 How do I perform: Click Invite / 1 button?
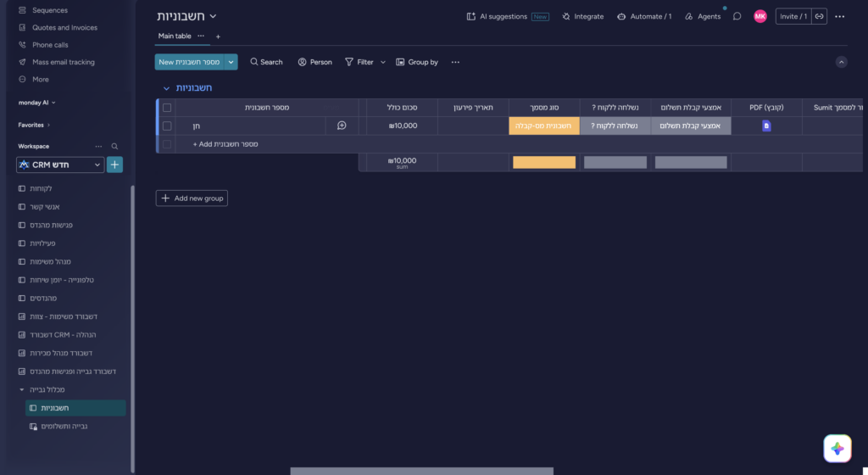coord(793,17)
